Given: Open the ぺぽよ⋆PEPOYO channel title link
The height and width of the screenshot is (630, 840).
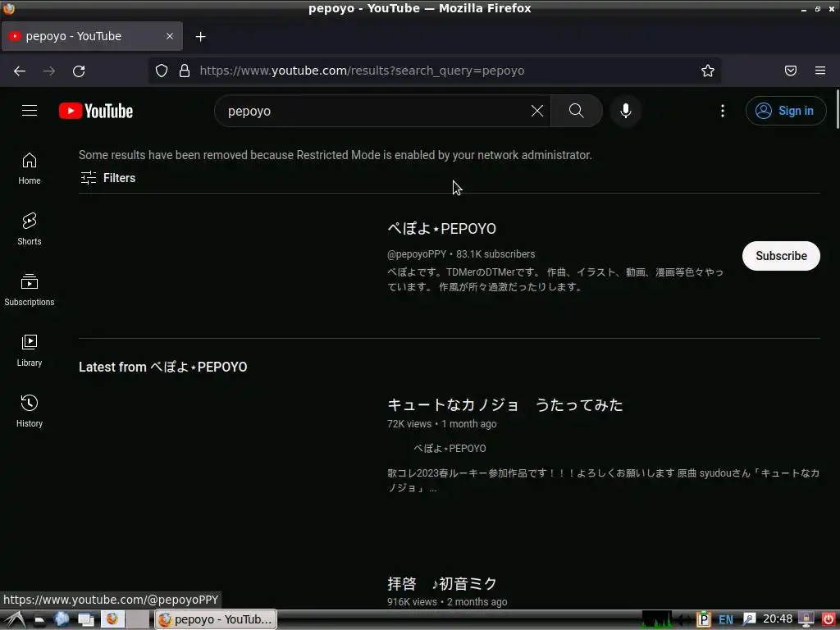Looking at the screenshot, I should 441,229.
